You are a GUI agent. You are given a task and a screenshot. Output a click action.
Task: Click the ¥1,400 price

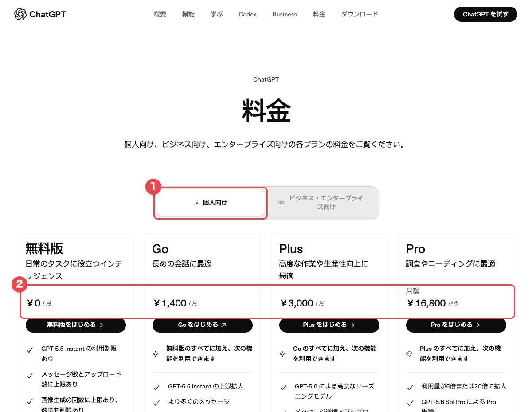click(x=170, y=303)
